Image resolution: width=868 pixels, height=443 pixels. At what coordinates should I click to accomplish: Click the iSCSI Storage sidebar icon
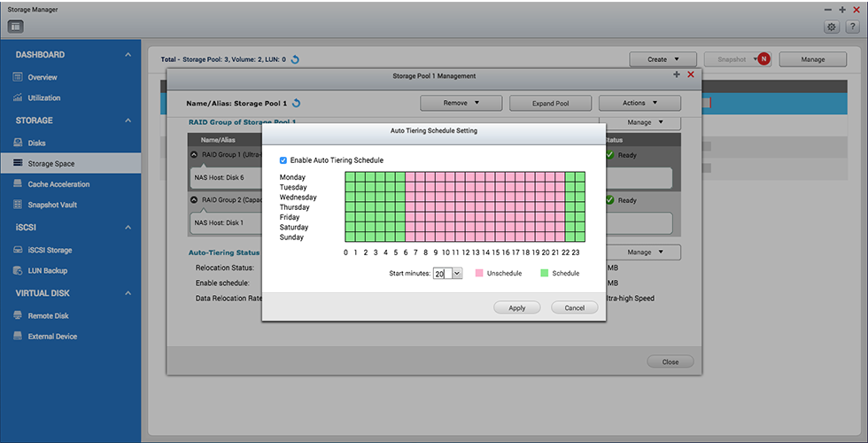[x=18, y=250]
